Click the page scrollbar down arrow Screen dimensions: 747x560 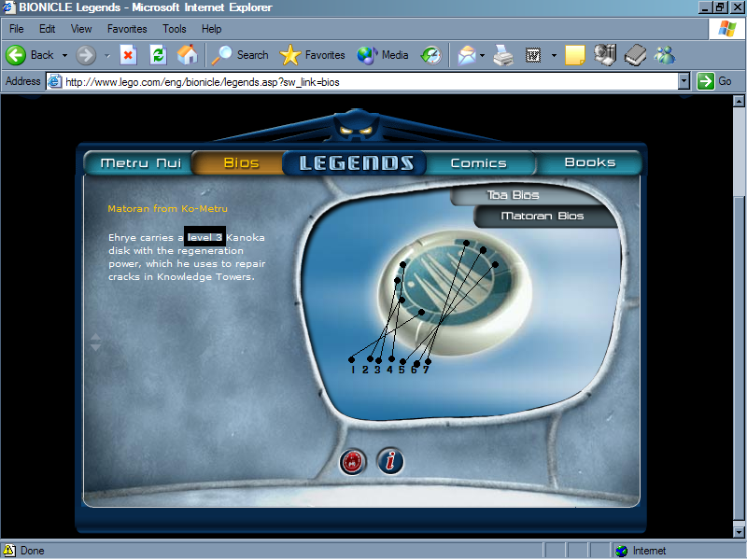point(739,532)
